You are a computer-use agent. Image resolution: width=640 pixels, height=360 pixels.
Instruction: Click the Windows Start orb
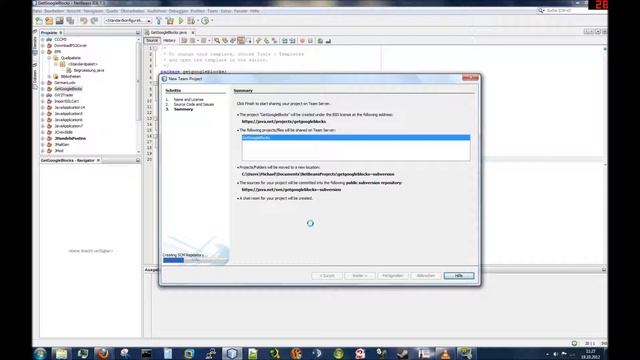click(40, 353)
